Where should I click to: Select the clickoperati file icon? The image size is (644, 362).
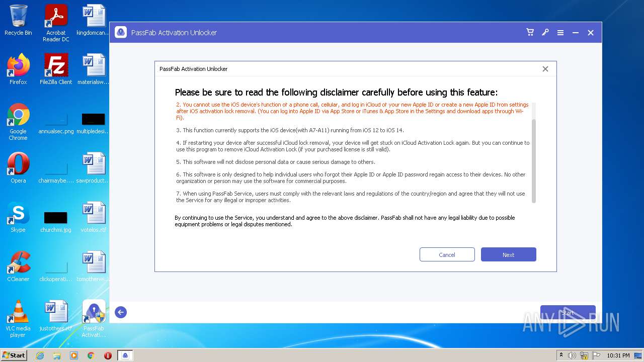click(56, 269)
